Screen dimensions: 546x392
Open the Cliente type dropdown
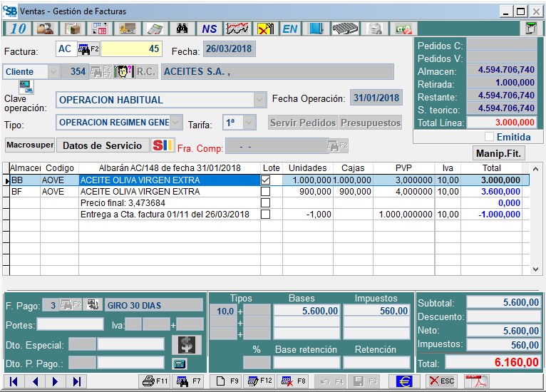click(53, 72)
